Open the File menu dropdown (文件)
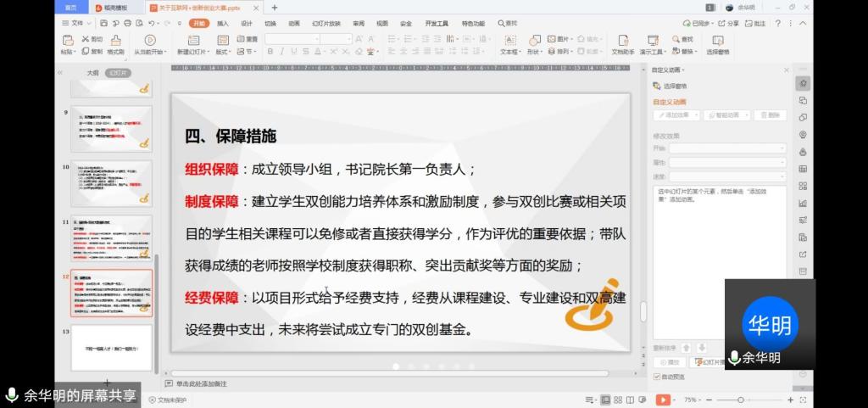The height and width of the screenshot is (408, 868). click(77, 23)
